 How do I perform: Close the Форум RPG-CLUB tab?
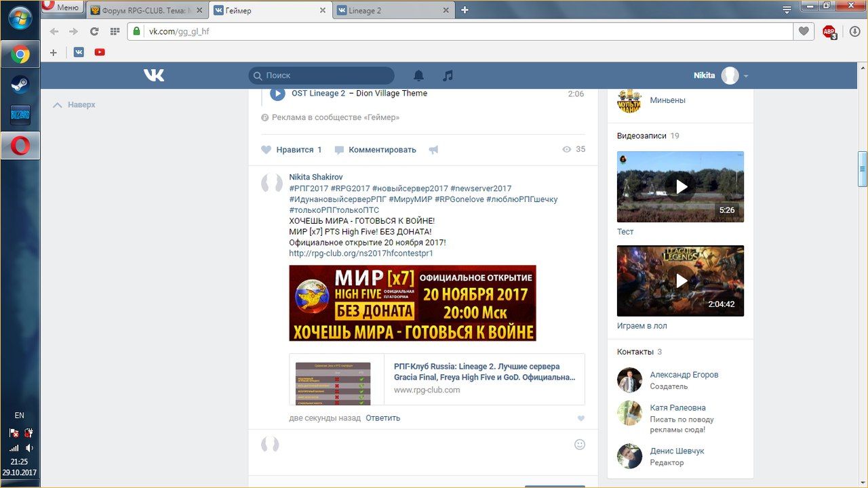199,10
